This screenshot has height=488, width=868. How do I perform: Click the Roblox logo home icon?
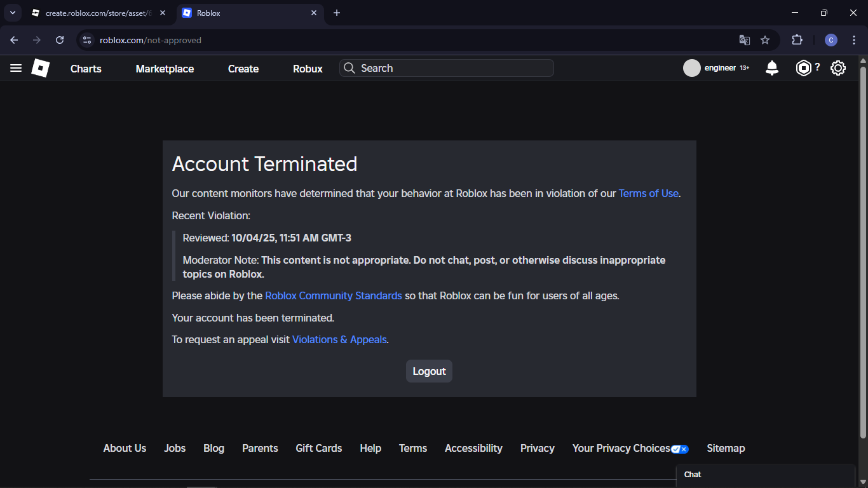pos(41,68)
